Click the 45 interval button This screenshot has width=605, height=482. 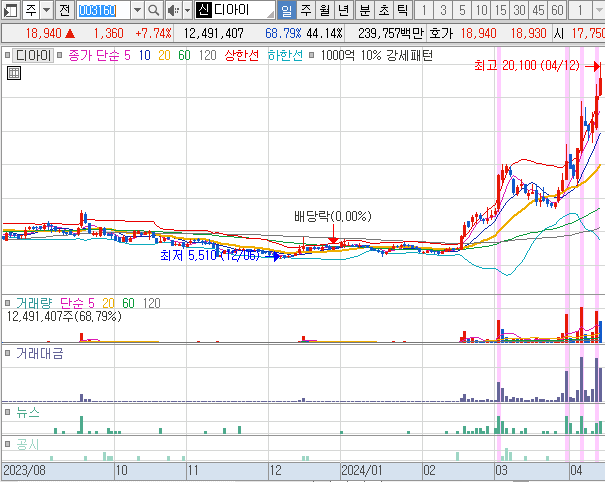(538, 10)
